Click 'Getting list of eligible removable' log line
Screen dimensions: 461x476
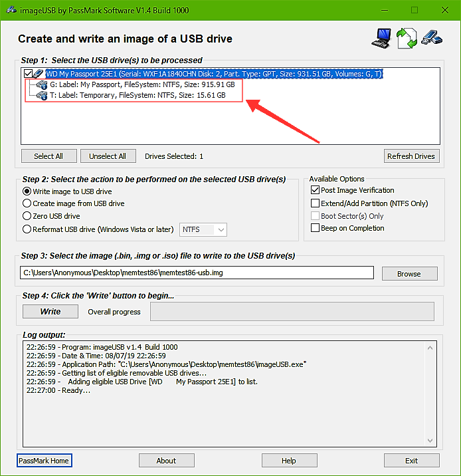click(116, 373)
